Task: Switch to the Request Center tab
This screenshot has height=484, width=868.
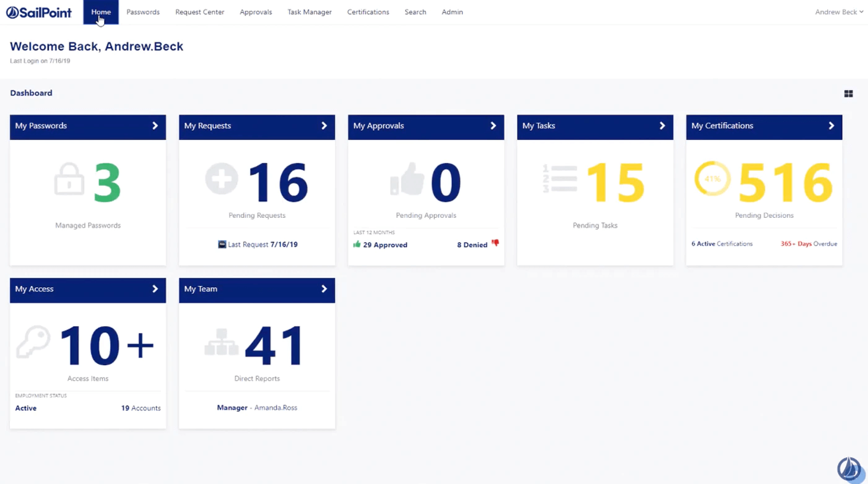Action: (x=199, y=12)
